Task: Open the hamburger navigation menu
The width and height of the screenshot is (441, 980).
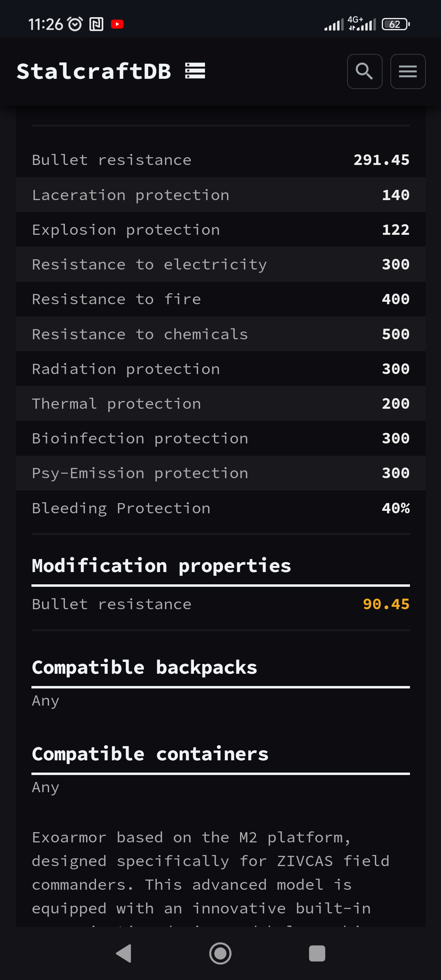Action: pos(408,71)
